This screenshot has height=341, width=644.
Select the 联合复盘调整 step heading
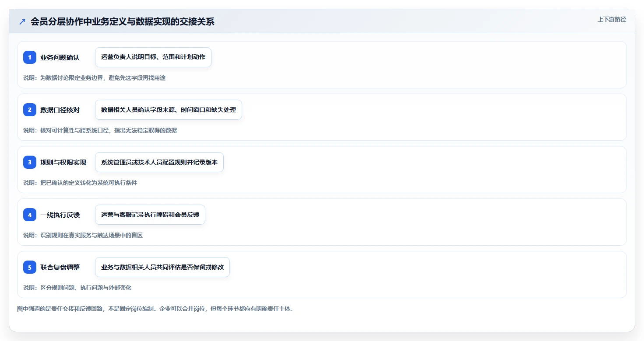point(60,267)
